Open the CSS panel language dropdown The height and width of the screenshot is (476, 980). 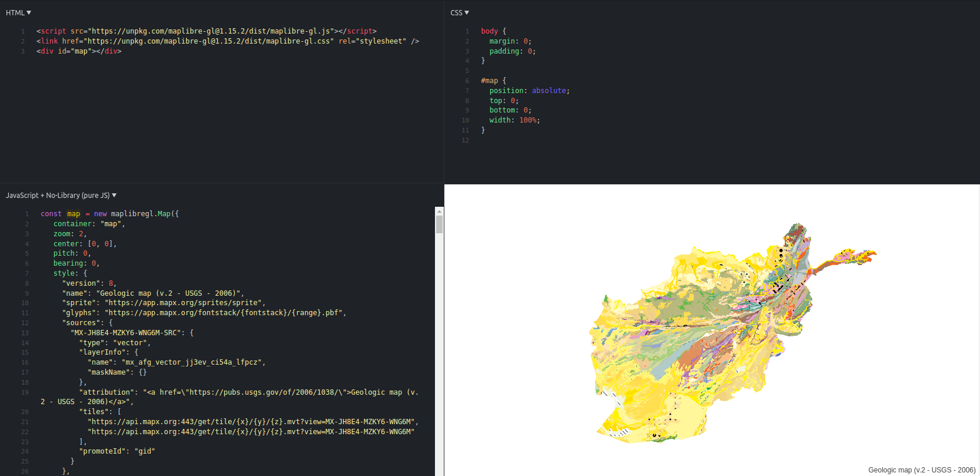pos(460,12)
